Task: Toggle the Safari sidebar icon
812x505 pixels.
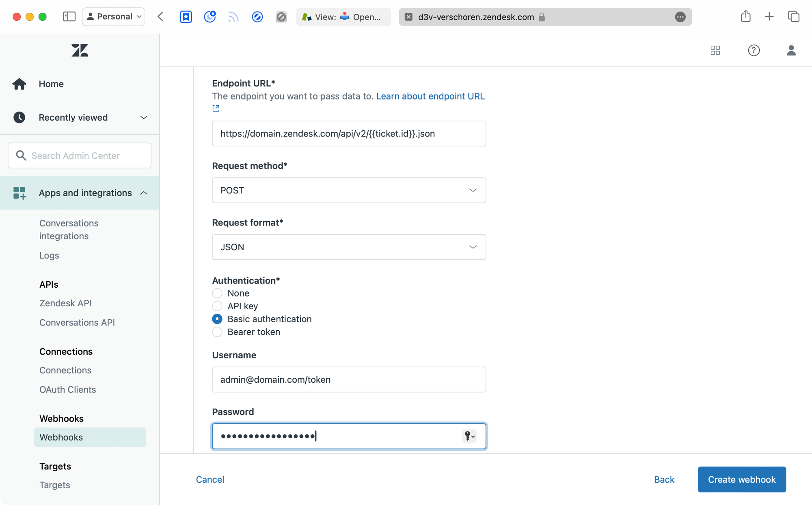Action: point(69,17)
